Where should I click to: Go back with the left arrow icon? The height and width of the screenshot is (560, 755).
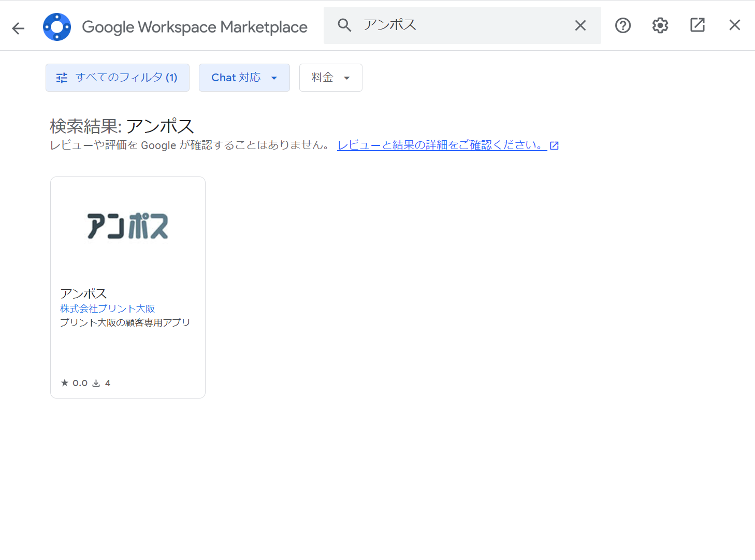pyautogui.click(x=18, y=28)
